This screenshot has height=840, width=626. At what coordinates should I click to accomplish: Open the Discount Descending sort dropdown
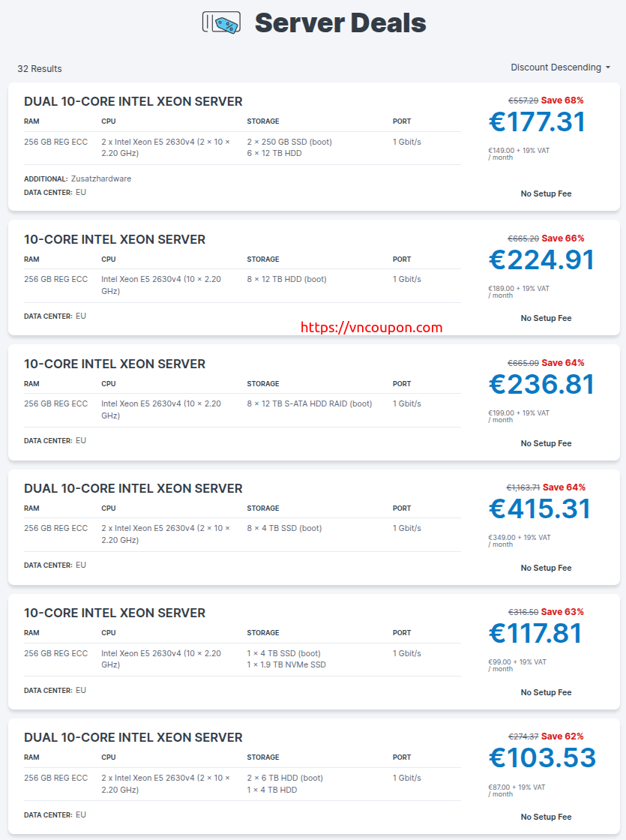click(x=560, y=67)
